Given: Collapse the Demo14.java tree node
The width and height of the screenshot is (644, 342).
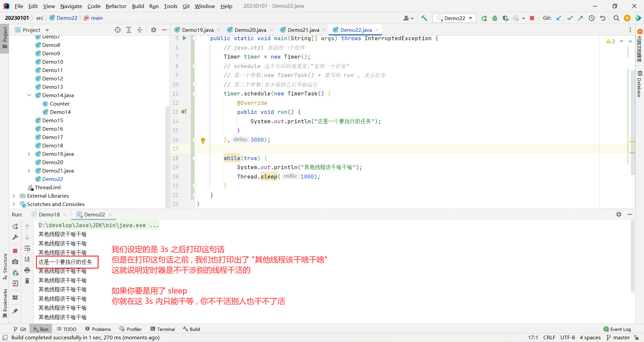Looking at the screenshot, I should pos(29,95).
